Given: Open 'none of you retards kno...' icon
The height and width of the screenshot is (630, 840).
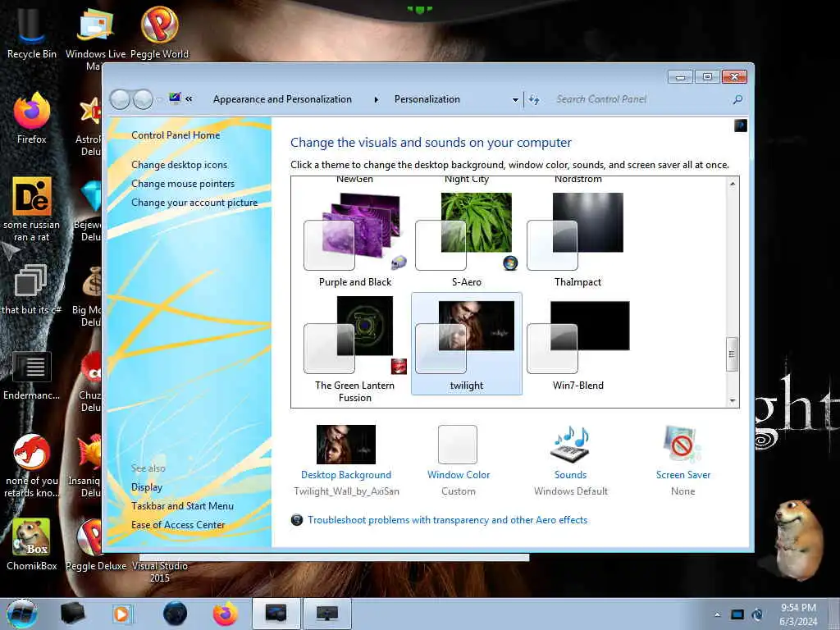Looking at the screenshot, I should (x=32, y=465).
